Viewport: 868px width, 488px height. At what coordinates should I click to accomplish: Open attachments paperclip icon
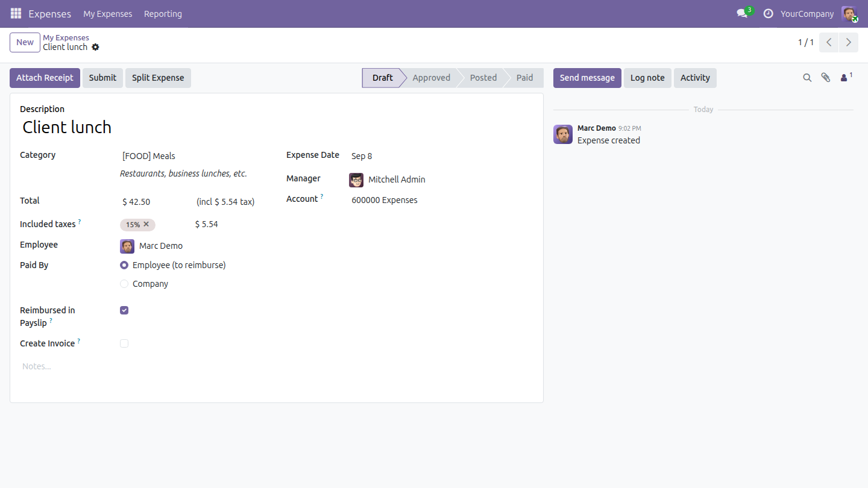click(x=826, y=78)
